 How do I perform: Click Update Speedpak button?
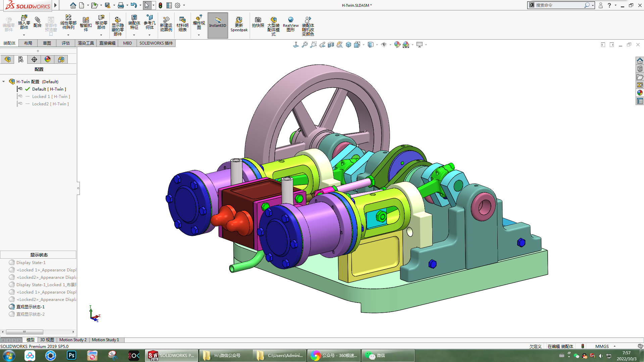tap(239, 24)
